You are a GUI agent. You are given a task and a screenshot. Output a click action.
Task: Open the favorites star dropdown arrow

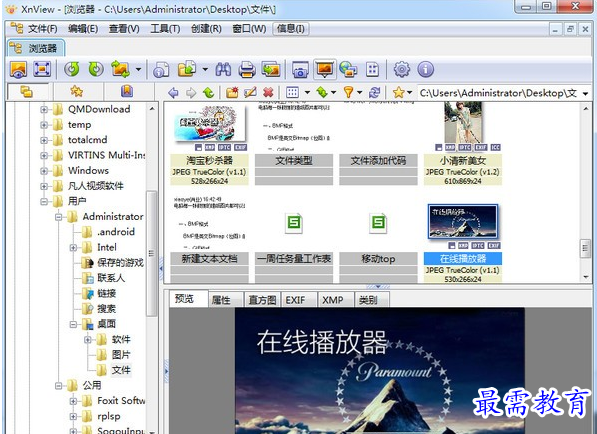click(x=409, y=93)
